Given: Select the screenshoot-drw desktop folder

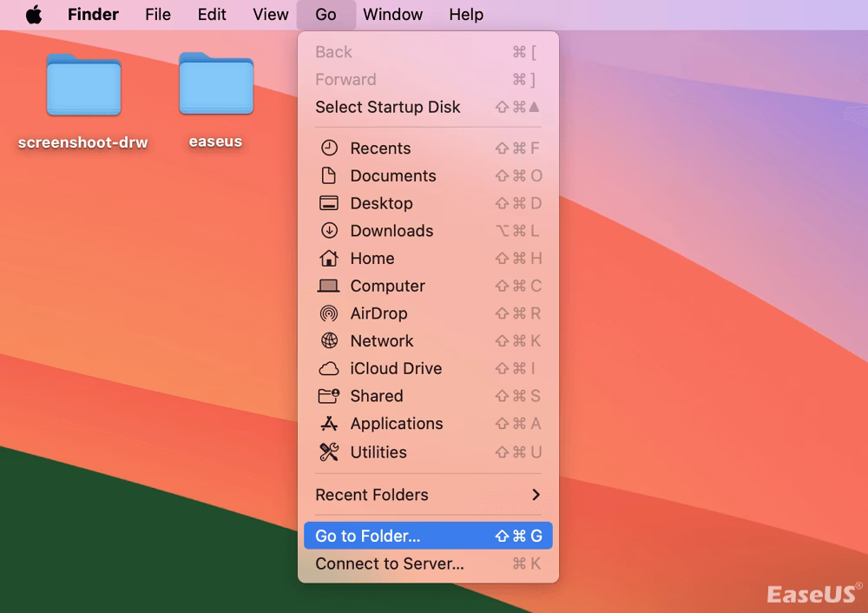Looking at the screenshot, I should click(83, 86).
